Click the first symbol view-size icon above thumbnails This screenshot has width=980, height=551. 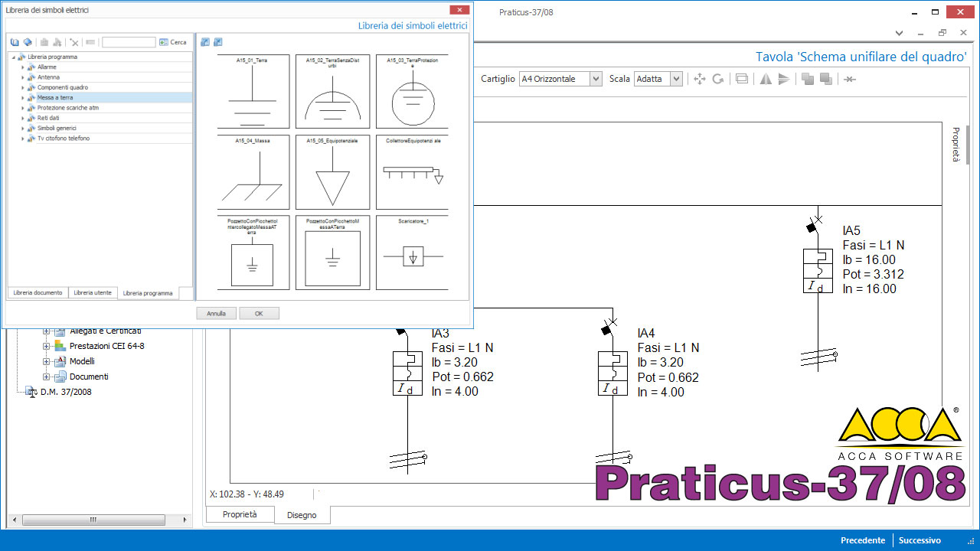click(205, 42)
